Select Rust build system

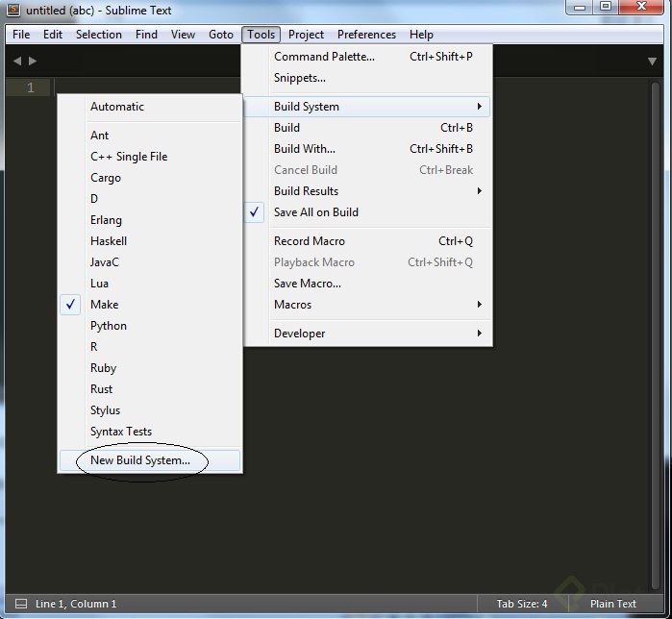tap(150, 389)
